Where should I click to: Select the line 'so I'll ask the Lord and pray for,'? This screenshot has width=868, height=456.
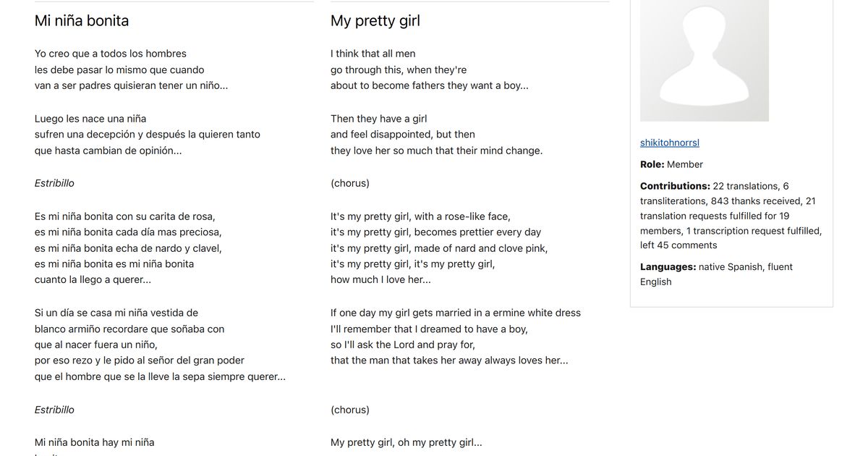[403, 345]
